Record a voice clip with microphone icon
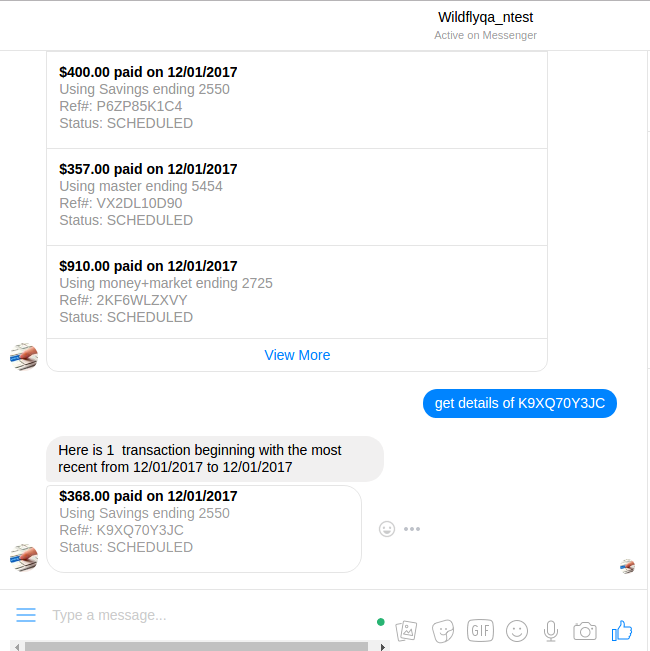The image size is (650, 651). click(x=551, y=631)
